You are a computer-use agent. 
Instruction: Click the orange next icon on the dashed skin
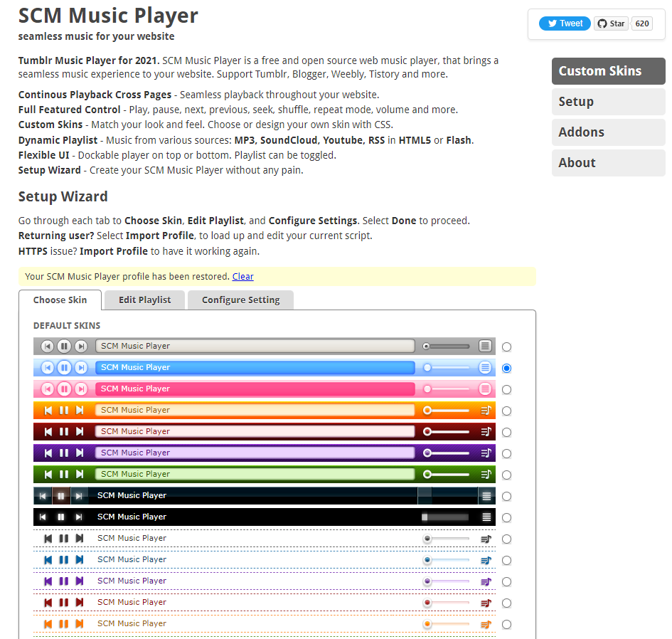pos(80,624)
